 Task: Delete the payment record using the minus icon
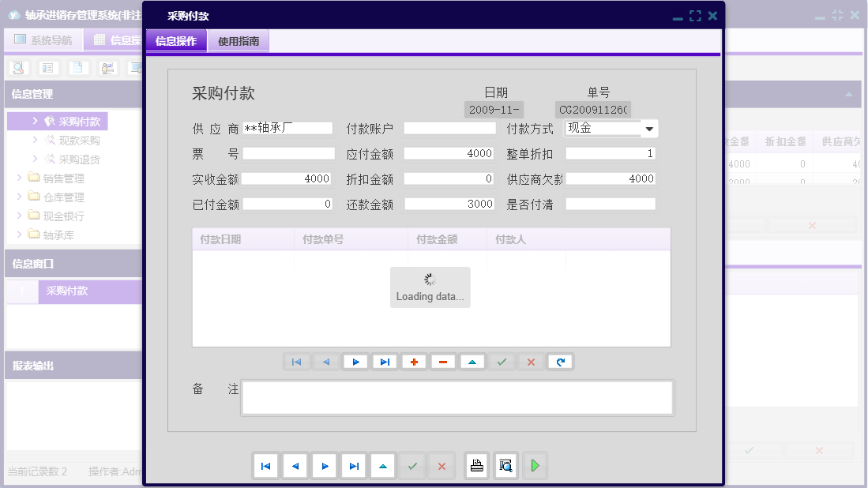(x=443, y=362)
